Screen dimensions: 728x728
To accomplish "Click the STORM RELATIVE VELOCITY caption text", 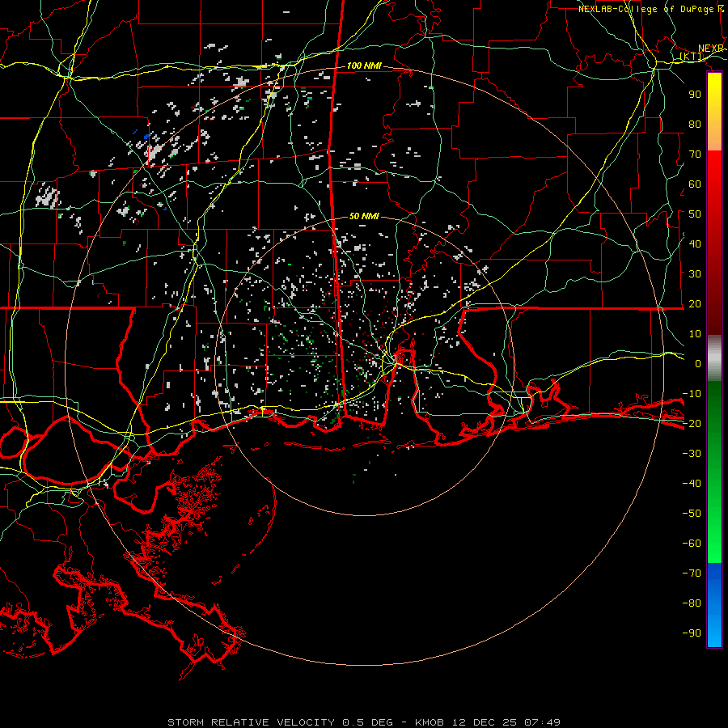I will (x=251, y=722).
